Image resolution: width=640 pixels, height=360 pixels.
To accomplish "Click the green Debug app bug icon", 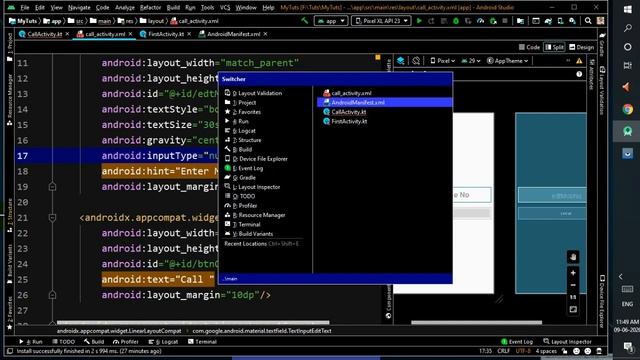I will (456, 20).
